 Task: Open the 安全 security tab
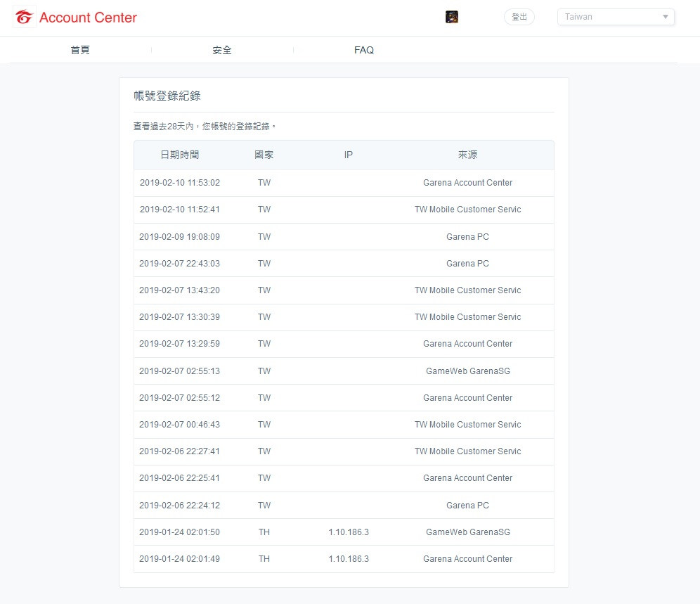pos(222,50)
